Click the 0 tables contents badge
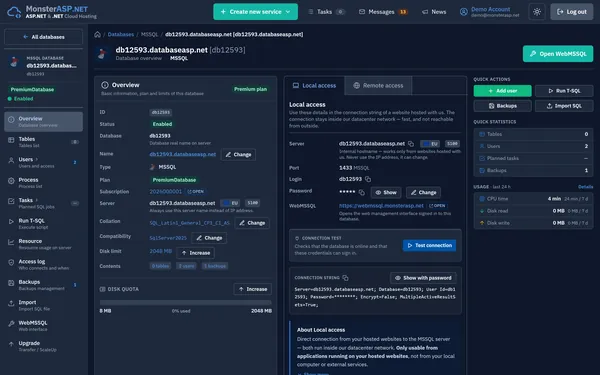 [160, 266]
